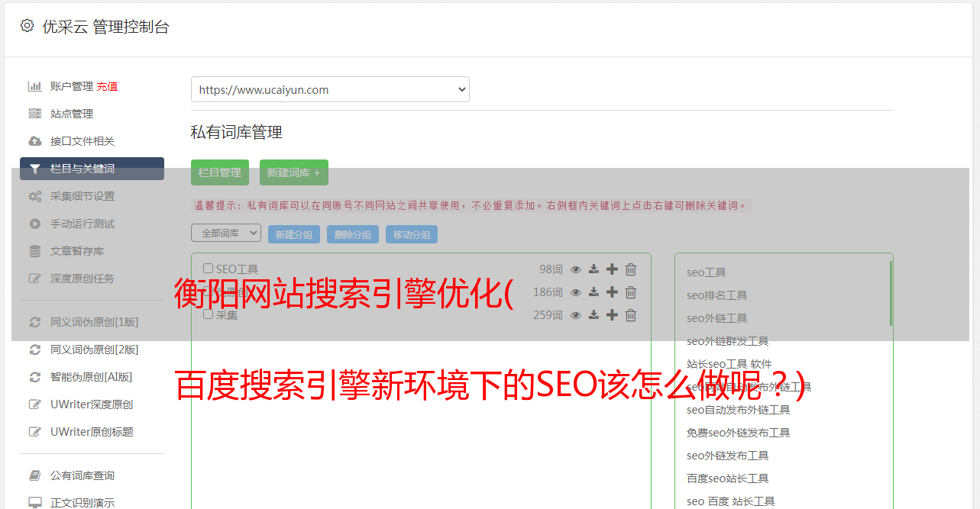Click the green 栏目管理 button
The height and width of the screenshot is (509, 980).
(220, 172)
